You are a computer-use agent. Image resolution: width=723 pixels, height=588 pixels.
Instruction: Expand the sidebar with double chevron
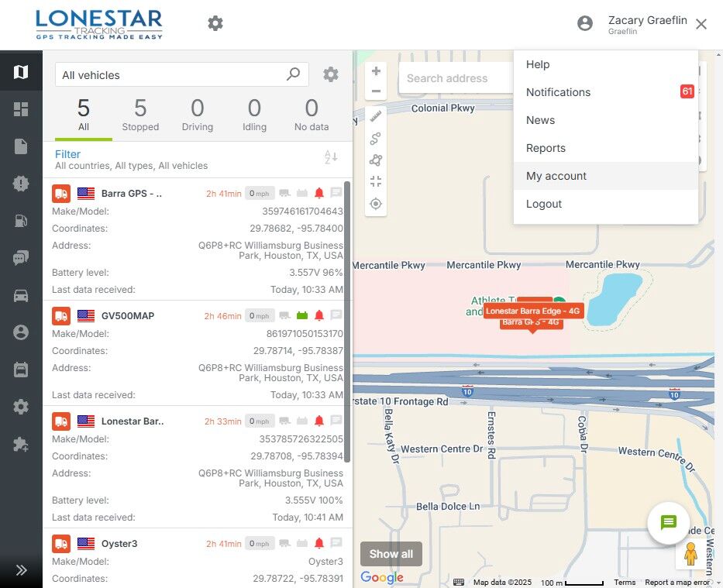coord(21,570)
